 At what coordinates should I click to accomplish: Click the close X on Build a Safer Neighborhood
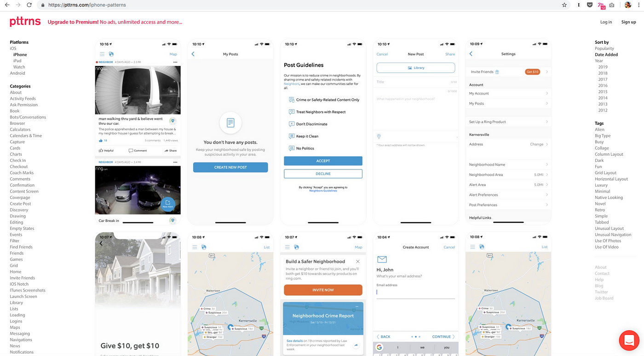[x=357, y=261]
